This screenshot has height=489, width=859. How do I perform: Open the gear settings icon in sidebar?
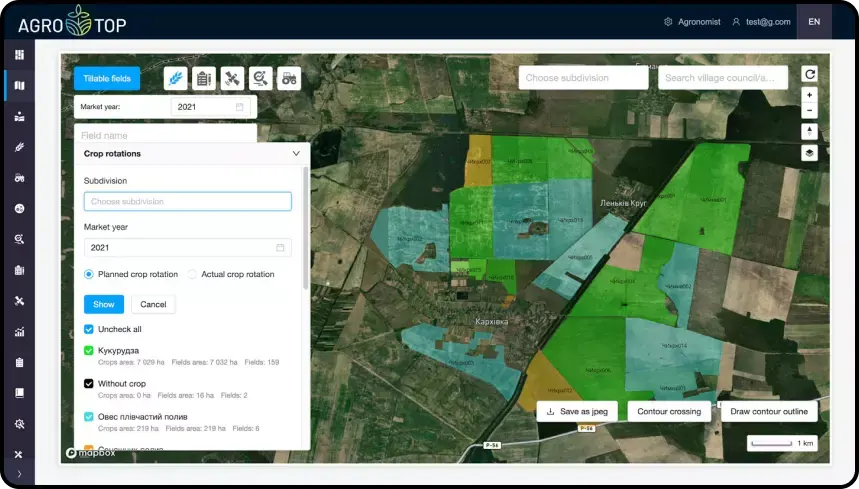(20, 424)
